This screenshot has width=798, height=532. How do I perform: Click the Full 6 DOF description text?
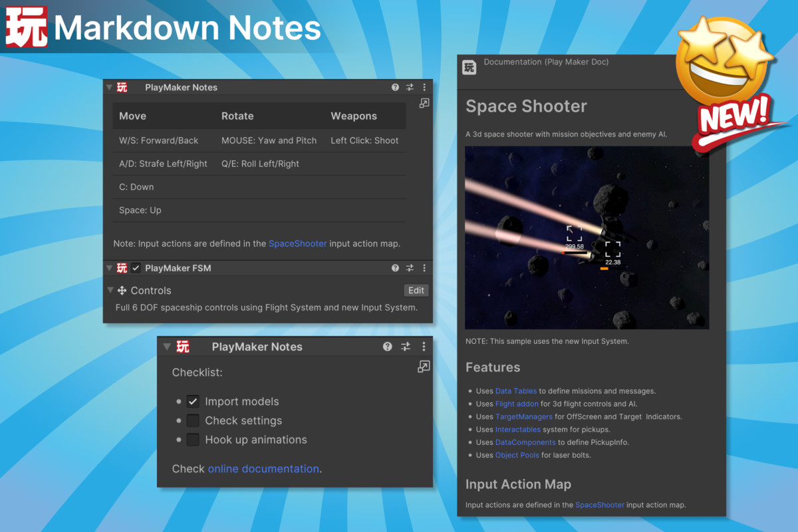point(267,307)
